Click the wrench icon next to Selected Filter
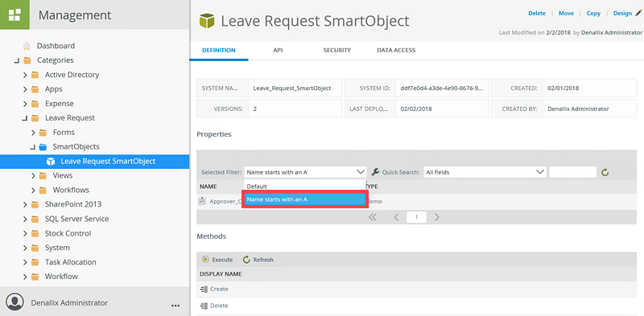The width and height of the screenshot is (644, 316). (375, 172)
